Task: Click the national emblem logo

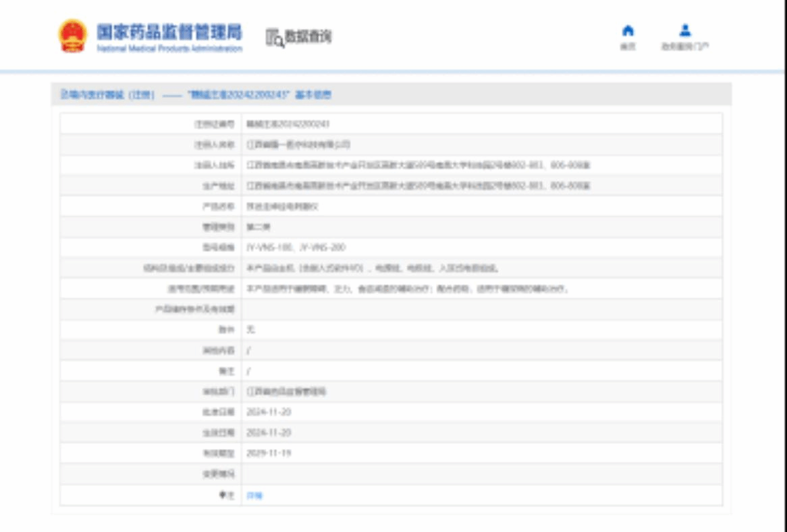Action: [72, 36]
